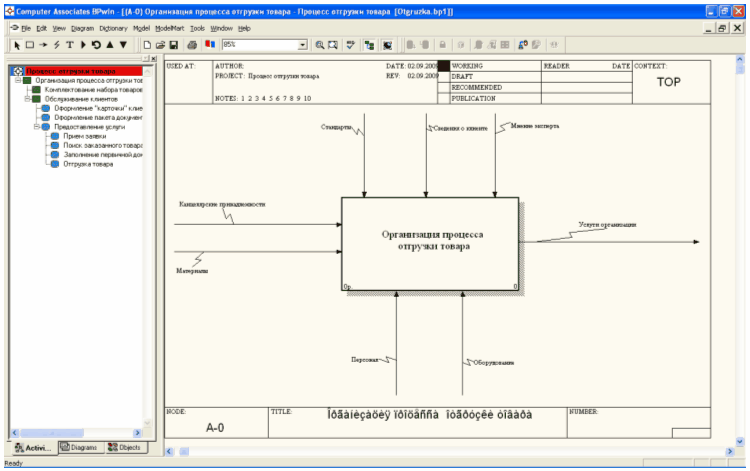The width and height of the screenshot is (750, 471).
Task: Run the spell check icon
Action: point(351,45)
